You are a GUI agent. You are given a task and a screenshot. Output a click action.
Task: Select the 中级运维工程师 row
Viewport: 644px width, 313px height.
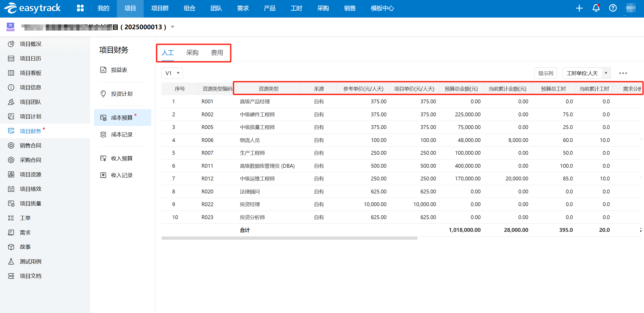257,179
